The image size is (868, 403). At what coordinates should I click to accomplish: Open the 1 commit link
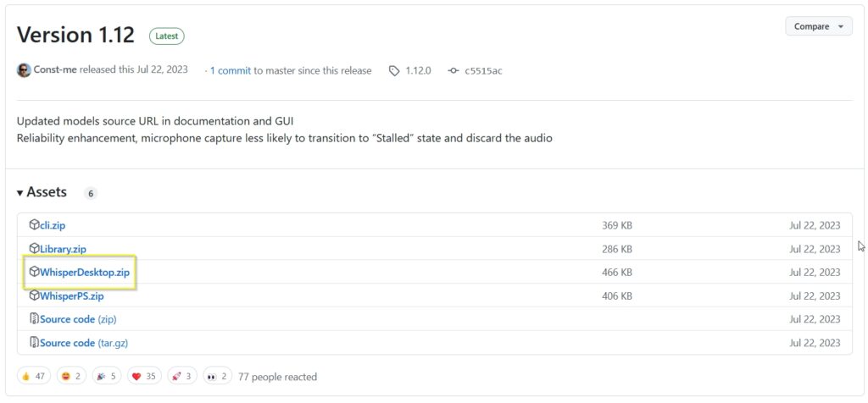pyautogui.click(x=231, y=71)
